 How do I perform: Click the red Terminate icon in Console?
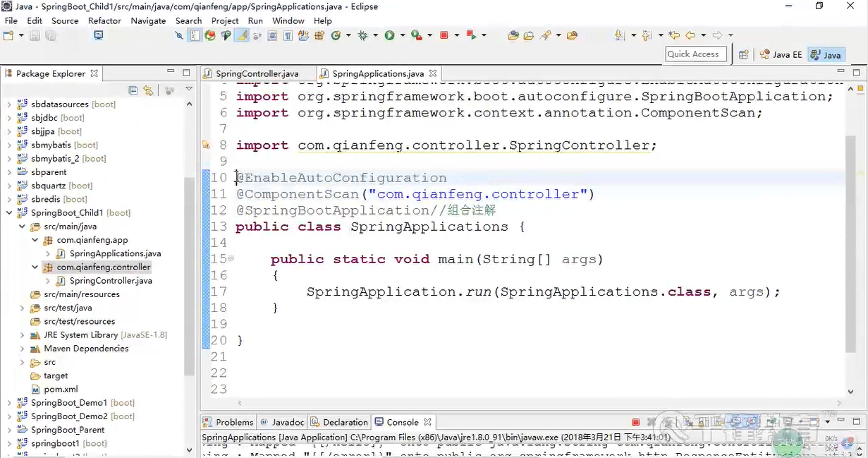pos(635,422)
